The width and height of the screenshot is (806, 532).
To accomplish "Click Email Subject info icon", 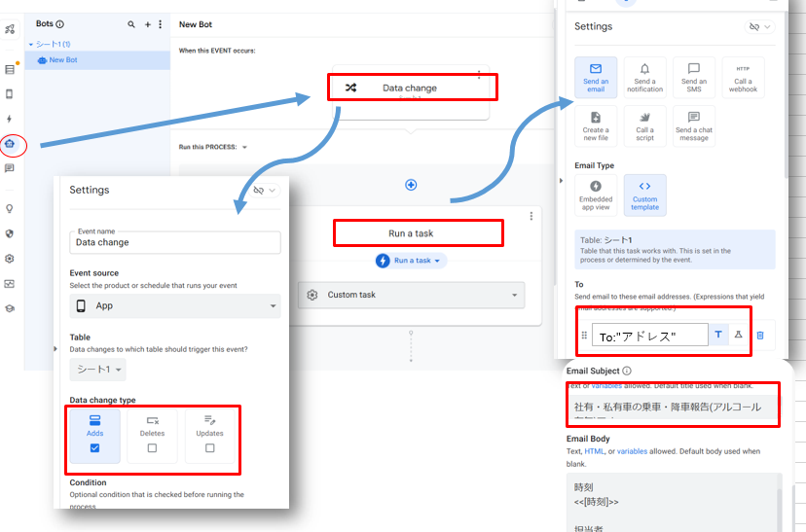I will pyautogui.click(x=627, y=371).
